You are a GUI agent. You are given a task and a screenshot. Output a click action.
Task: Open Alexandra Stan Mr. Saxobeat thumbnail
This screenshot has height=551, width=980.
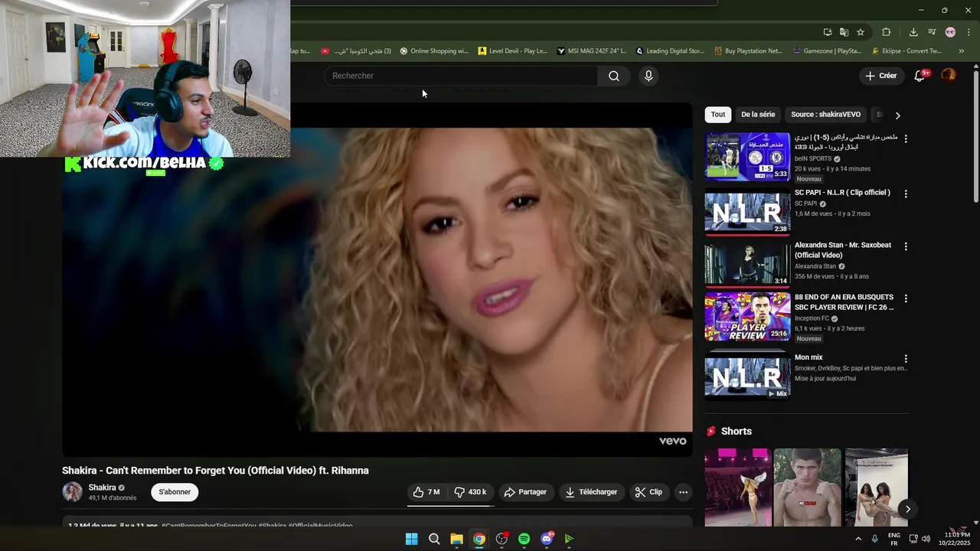(747, 263)
